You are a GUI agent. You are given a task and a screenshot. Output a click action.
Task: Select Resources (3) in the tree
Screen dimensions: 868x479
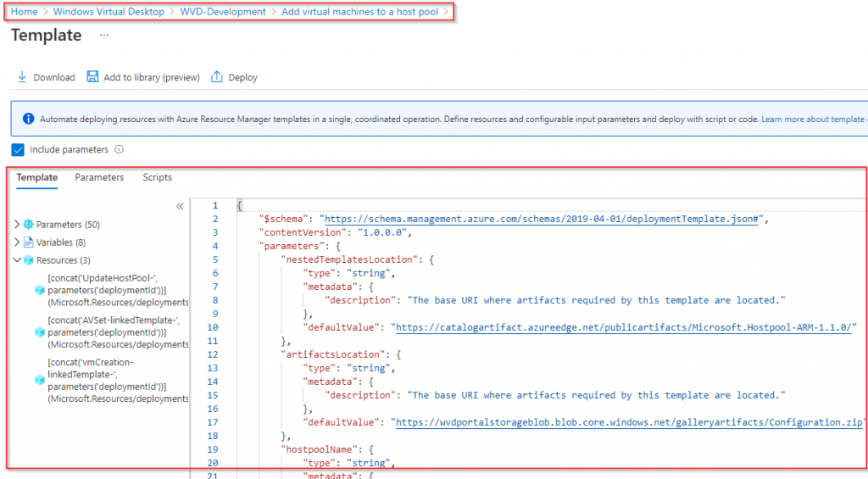(63, 259)
